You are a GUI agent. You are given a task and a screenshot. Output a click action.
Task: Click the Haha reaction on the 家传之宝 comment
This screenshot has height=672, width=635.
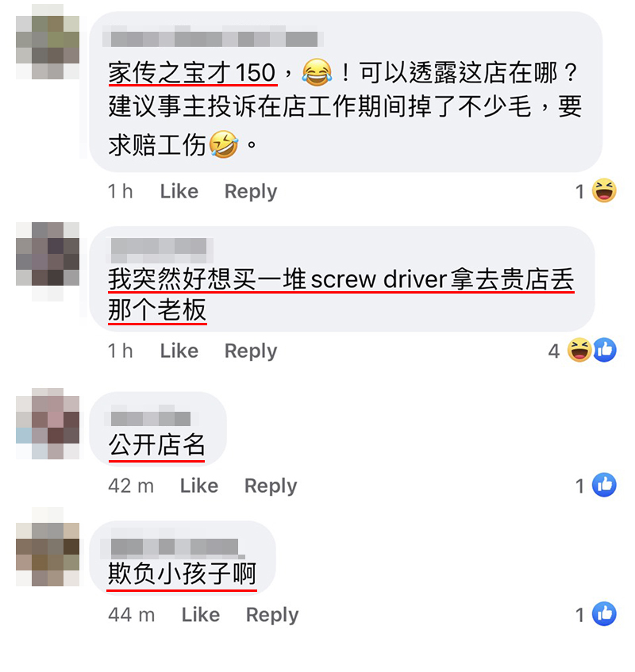tap(604, 190)
